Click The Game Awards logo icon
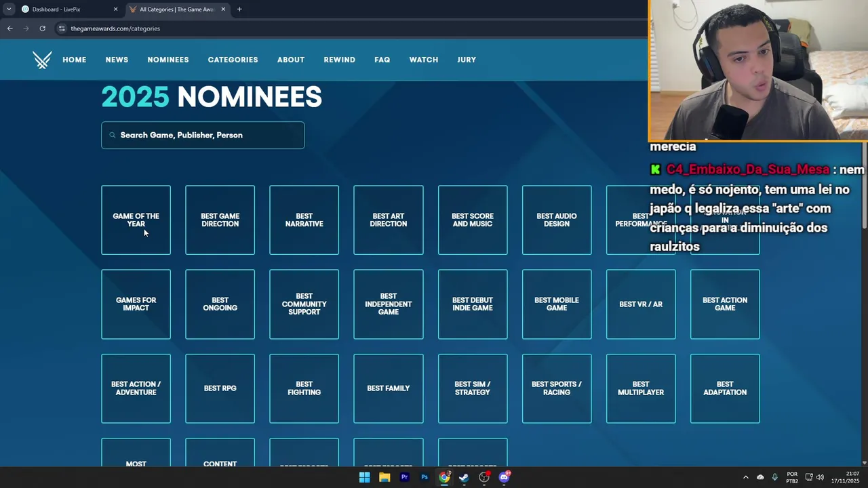This screenshot has width=868, height=488. (42, 60)
